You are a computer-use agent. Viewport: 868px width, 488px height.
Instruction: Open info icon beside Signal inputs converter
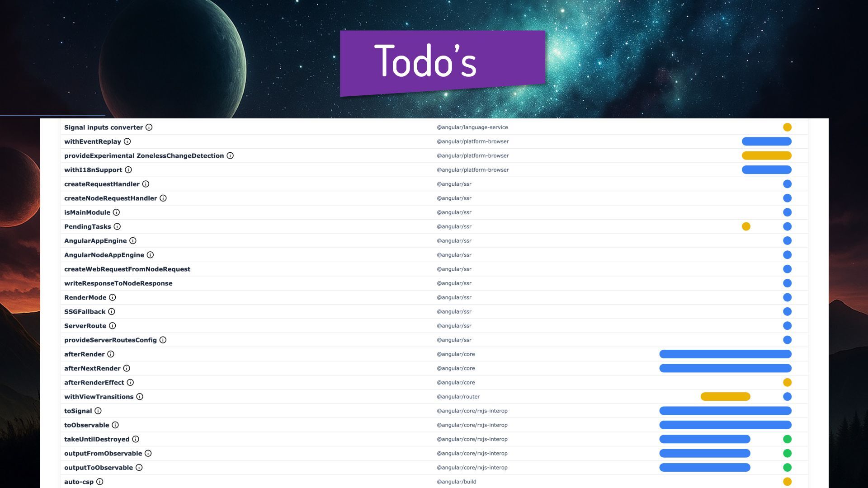(149, 127)
